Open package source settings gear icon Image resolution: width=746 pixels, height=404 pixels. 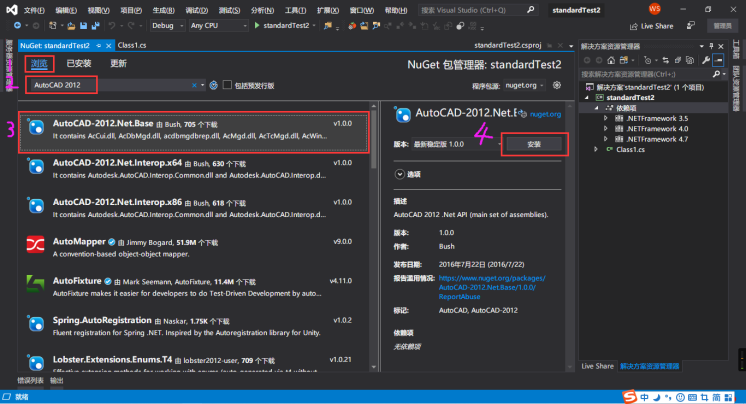point(557,85)
